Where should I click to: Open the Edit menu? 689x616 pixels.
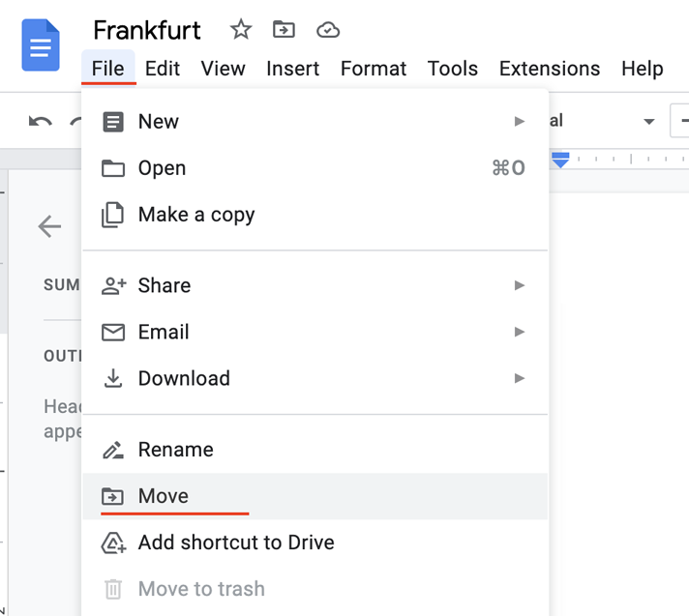[x=163, y=69]
